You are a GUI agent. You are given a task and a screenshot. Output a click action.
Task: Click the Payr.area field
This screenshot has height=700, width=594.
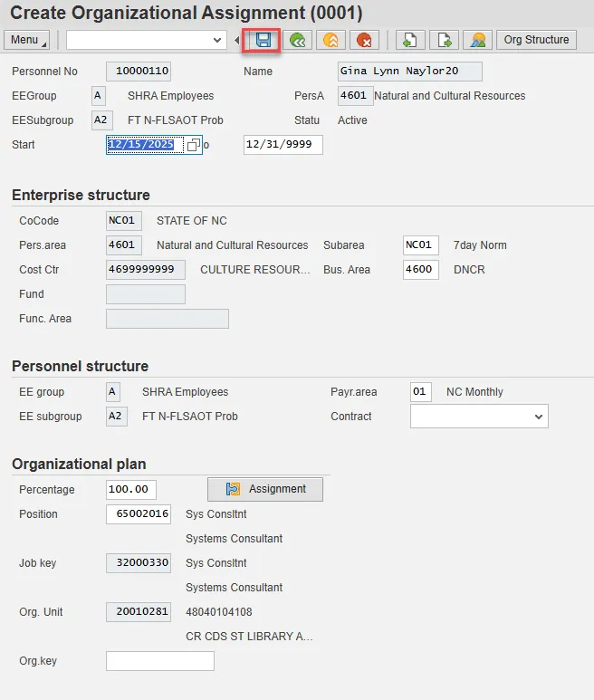[x=421, y=392]
